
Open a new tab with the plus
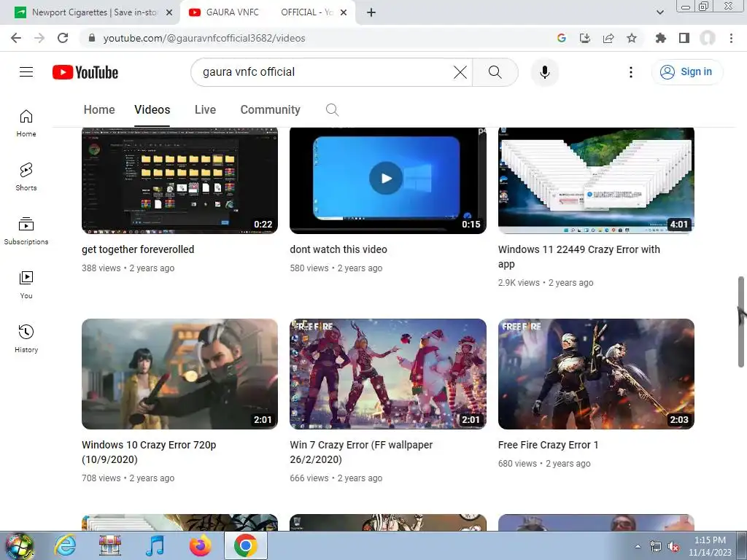click(x=371, y=13)
